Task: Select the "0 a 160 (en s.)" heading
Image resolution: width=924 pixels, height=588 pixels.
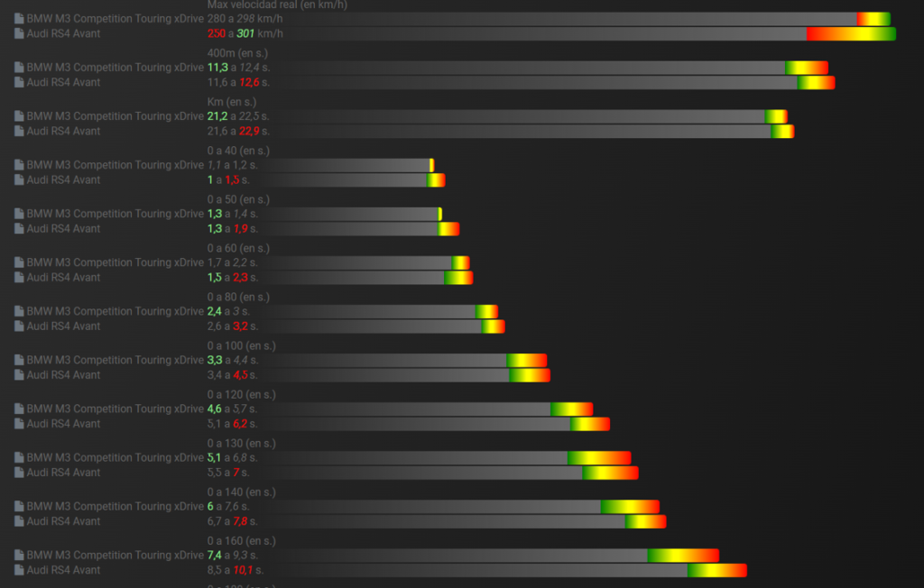Action: (x=242, y=541)
